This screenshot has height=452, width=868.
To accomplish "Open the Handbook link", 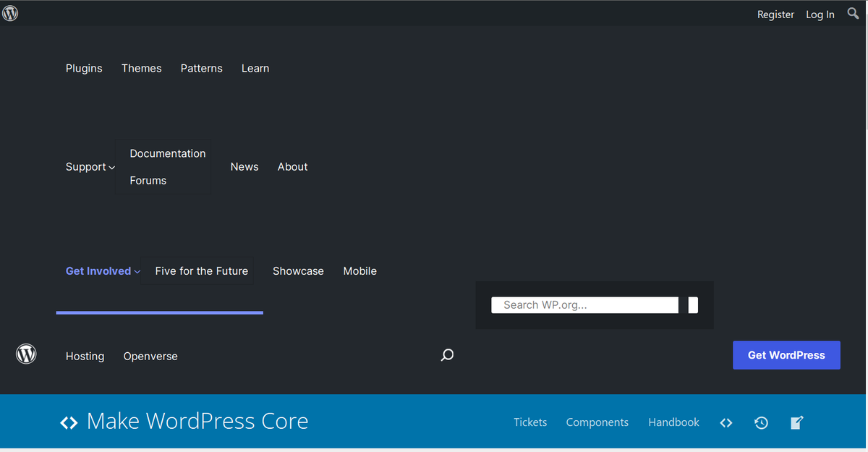I will (673, 422).
